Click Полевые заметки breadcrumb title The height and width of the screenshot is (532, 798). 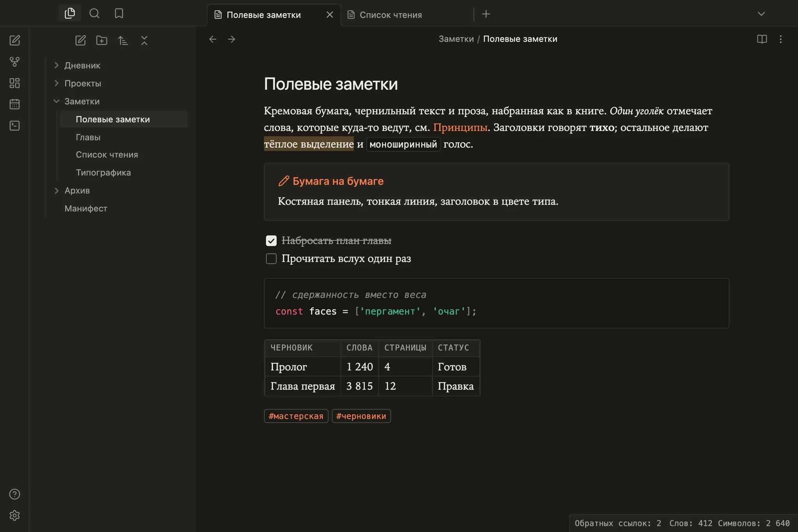pos(520,39)
